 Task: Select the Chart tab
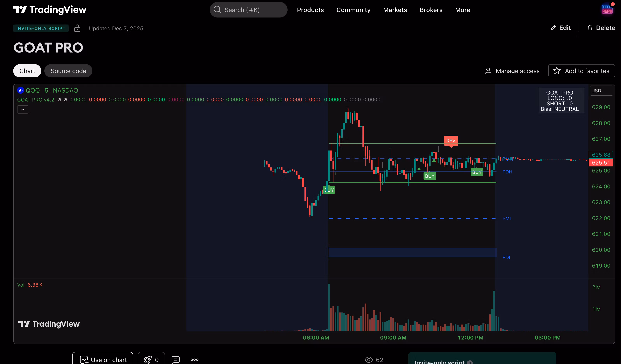point(27,71)
